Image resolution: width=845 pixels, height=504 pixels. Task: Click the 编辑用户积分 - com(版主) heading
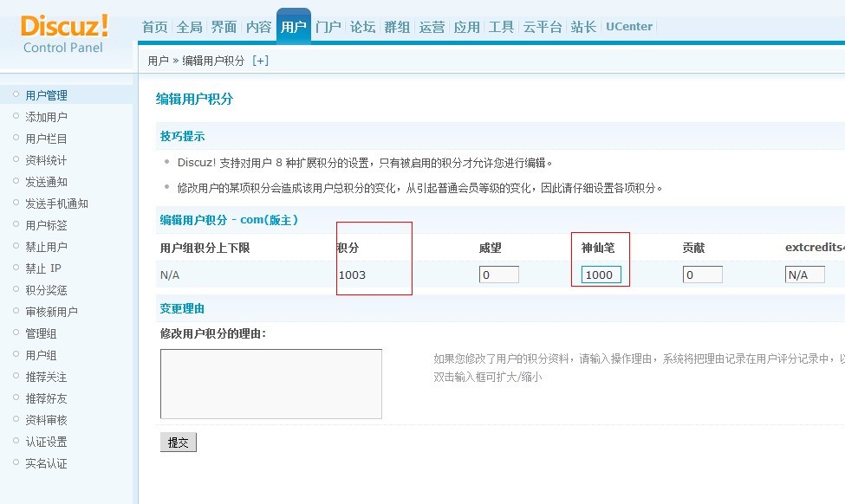point(229,220)
